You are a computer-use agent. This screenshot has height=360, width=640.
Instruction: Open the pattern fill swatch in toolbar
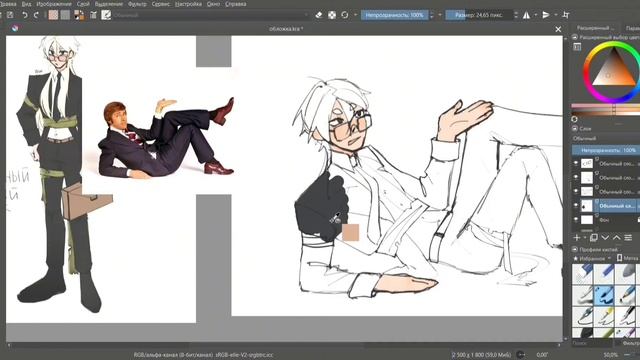[65, 15]
